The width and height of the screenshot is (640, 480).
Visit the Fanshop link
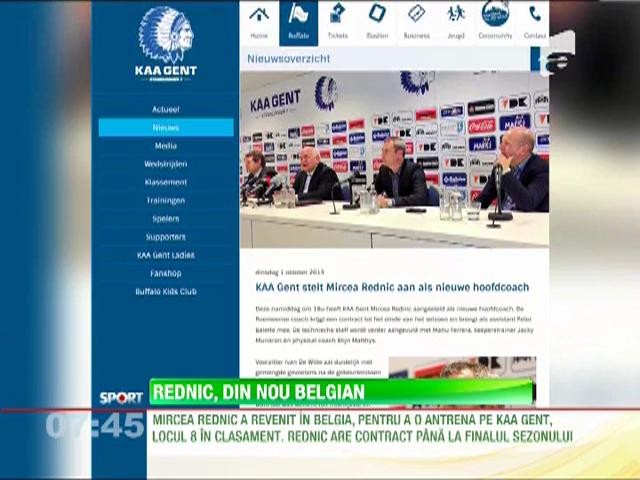(166, 273)
